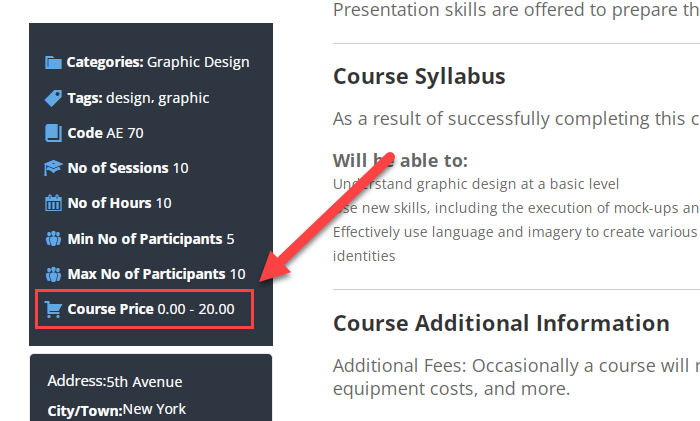The height and width of the screenshot is (421, 700).
Task: Open the design tag link
Action: [129, 98]
